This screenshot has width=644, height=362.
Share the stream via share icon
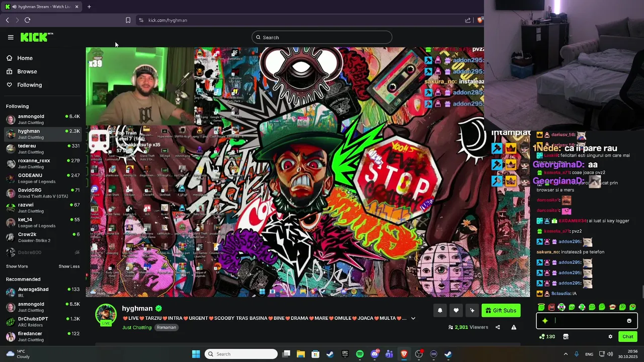[x=498, y=327]
